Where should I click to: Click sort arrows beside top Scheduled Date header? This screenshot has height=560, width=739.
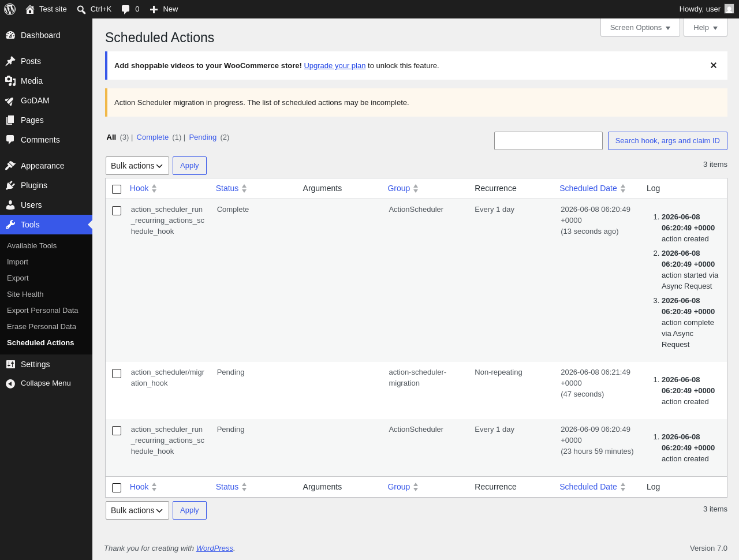[x=623, y=188]
